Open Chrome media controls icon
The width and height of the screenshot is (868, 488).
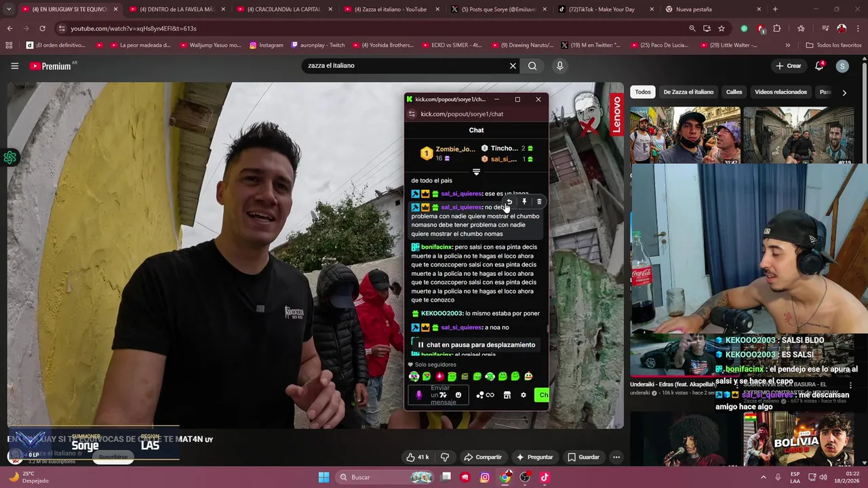[x=825, y=28]
